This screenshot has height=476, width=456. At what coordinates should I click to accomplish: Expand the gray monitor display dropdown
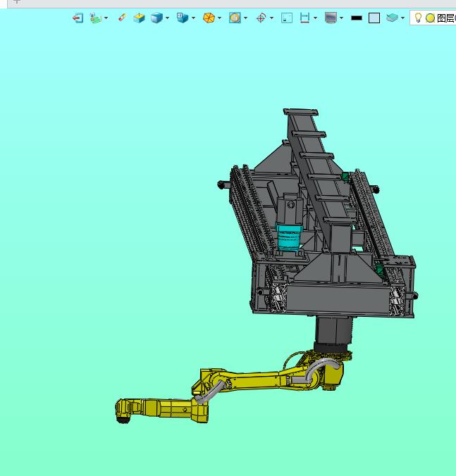tap(341, 18)
